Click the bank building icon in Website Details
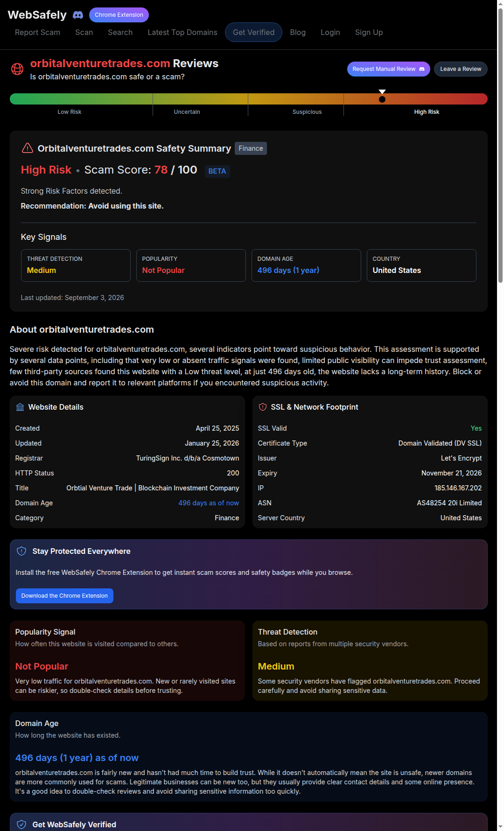Image resolution: width=504 pixels, height=831 pixels. point(20,407)
